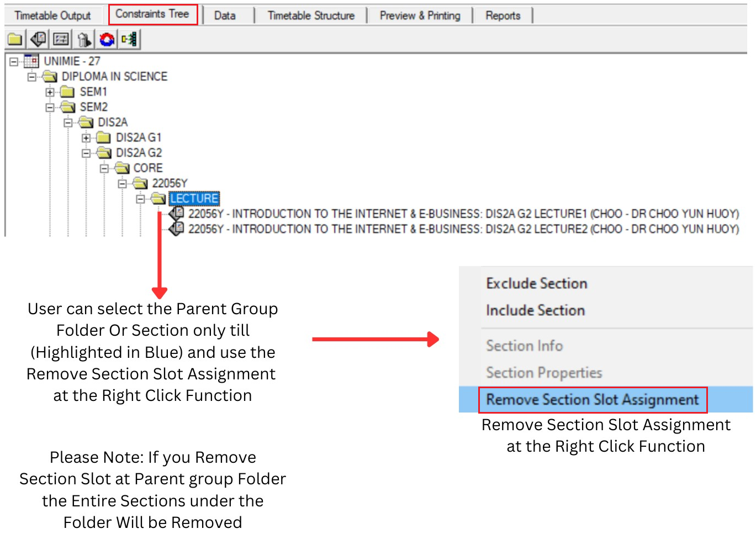This screenshot has height=534, width=756.
Task: Open a timetable file using the folder icon
Action: point(14,39)
